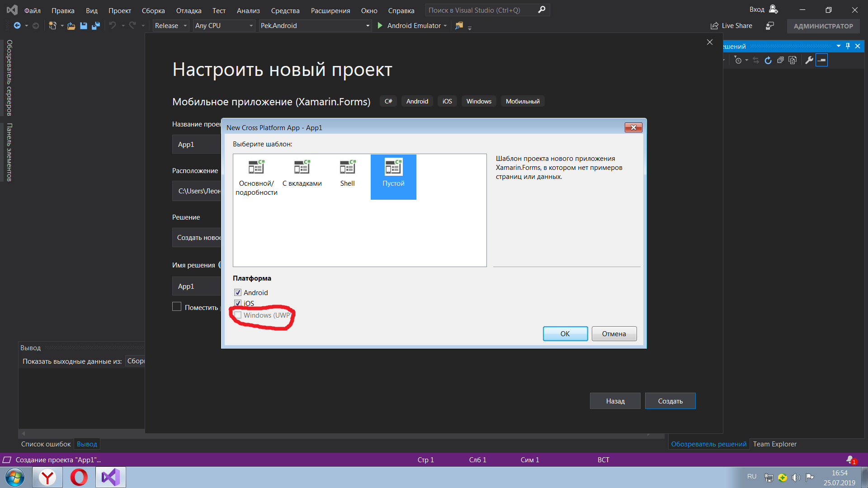868x488 pixels.
Task: Click the Windows (UWP) checkbox
Action: 238,315
